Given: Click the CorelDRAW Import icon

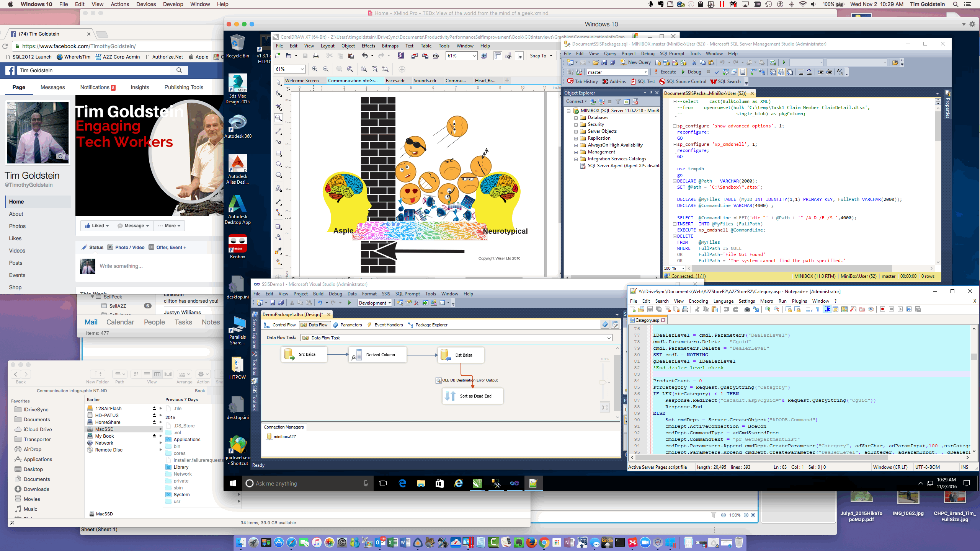Looking at the screenshot, I should 414,56.
